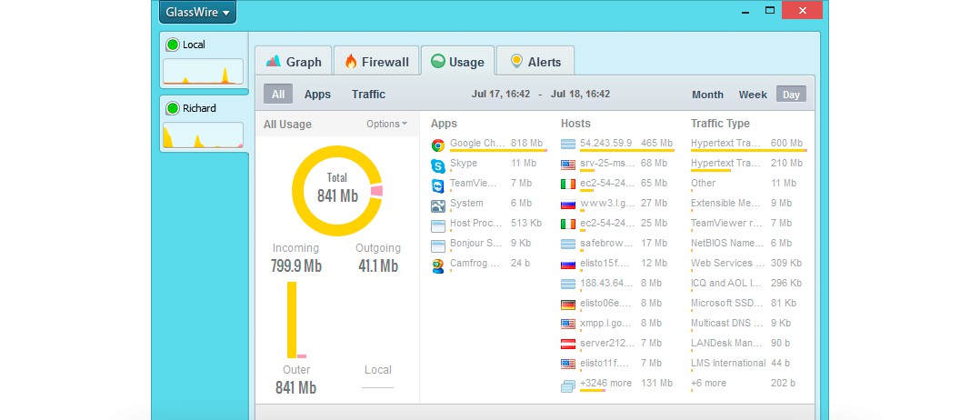Filter usage by Apps
The height and width of the screenshot is (420, 980).
coord(317,95)
